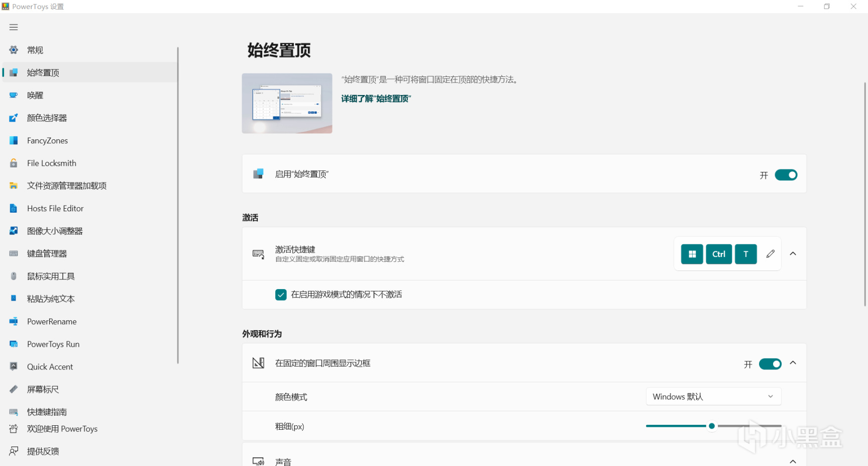868x466 pixels.
Task: Click the PowerToys app icon in title bar
Action: coord(6,7)
